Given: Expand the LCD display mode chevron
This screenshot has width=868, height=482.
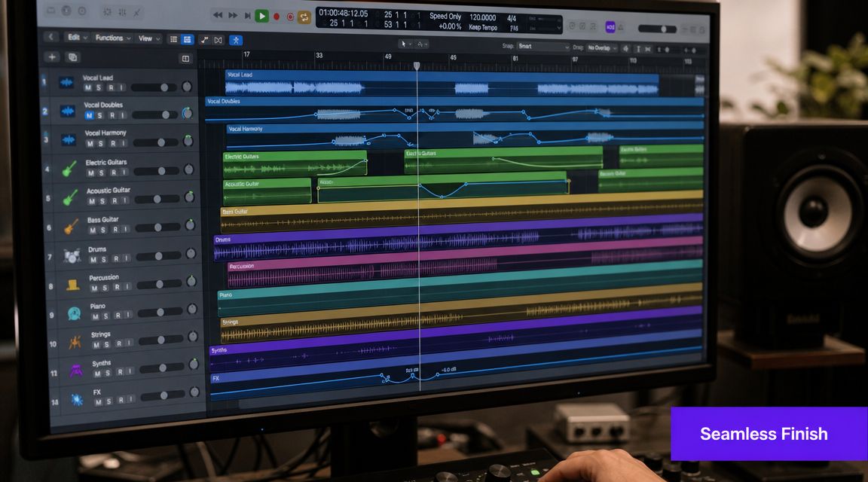Looking at the screenshot, I should coord(558,28).
